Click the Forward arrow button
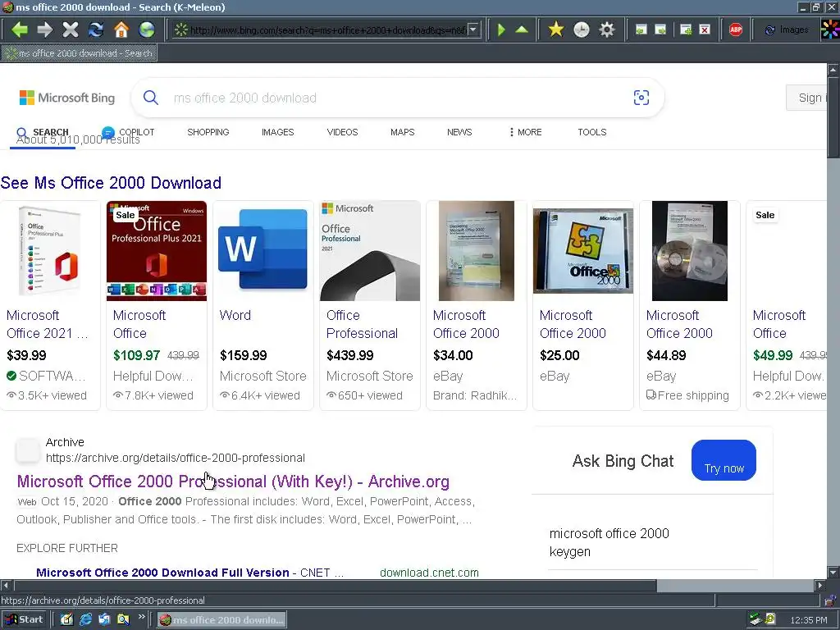The width and height of the screenshot is (840, 630). [x=45, y=30]
